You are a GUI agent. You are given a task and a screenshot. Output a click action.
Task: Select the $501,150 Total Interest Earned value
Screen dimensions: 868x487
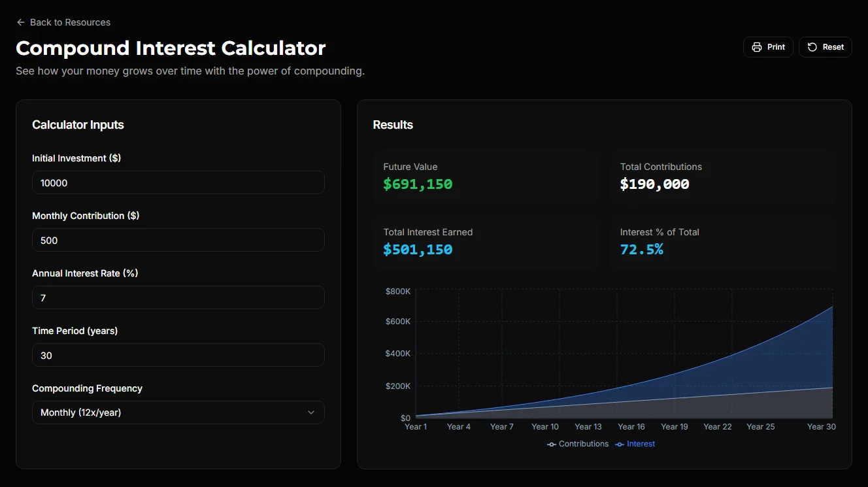(418, 250)
